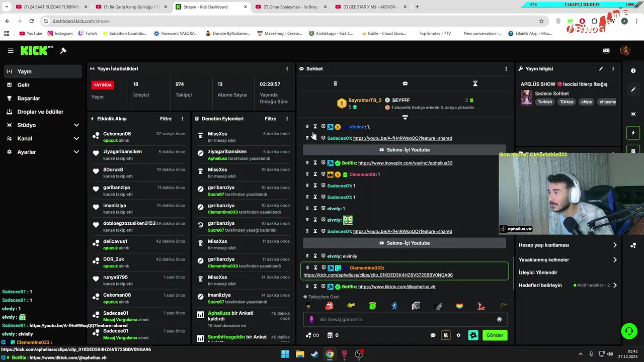Open the Clementine033 kick clip link
Viewport: 644px width, 362px height.
[x=378, y=275]
